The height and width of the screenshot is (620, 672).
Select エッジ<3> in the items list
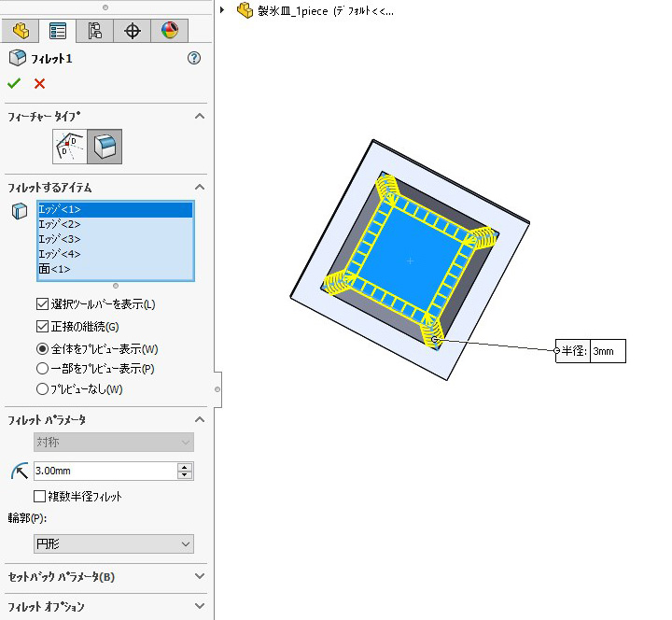(59, 239)
